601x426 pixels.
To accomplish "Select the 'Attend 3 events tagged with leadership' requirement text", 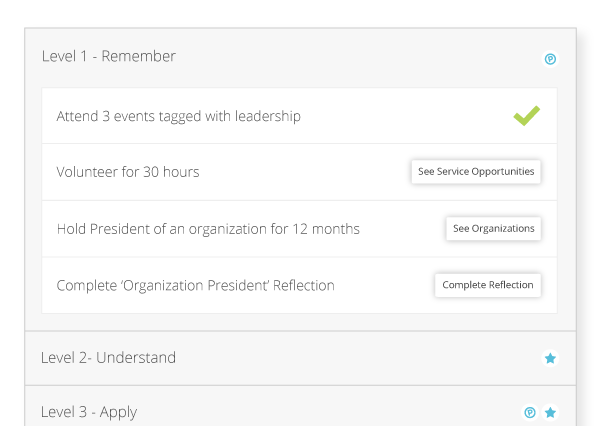I will click(x=178, y=116).
